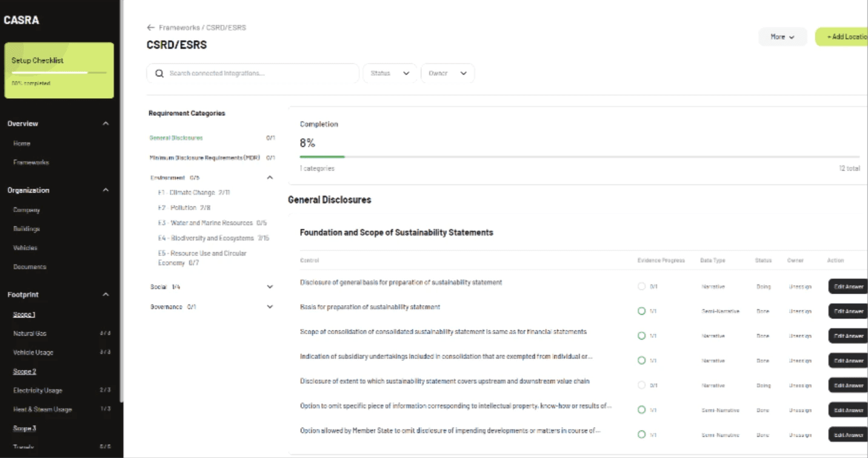
Task: Collapse the Organization sidebar section
Action: pos(105,190)
